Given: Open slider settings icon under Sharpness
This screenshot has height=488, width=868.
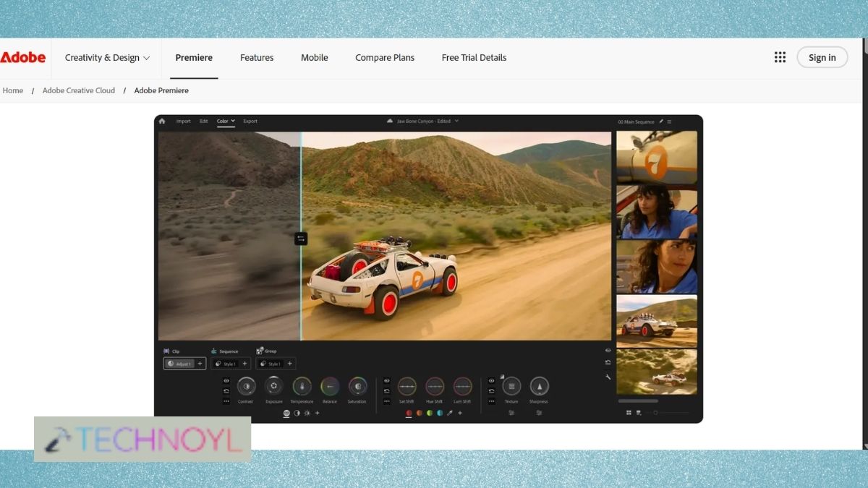Looking at the screenshot, I should click(539, 413).
